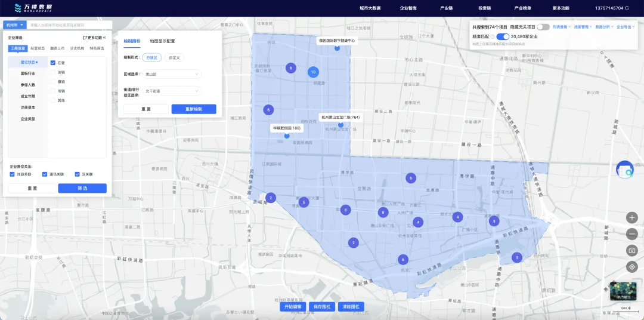Click the 保存围栏 button
This screenshot has height=320, width=644.
tap(321, 307)
